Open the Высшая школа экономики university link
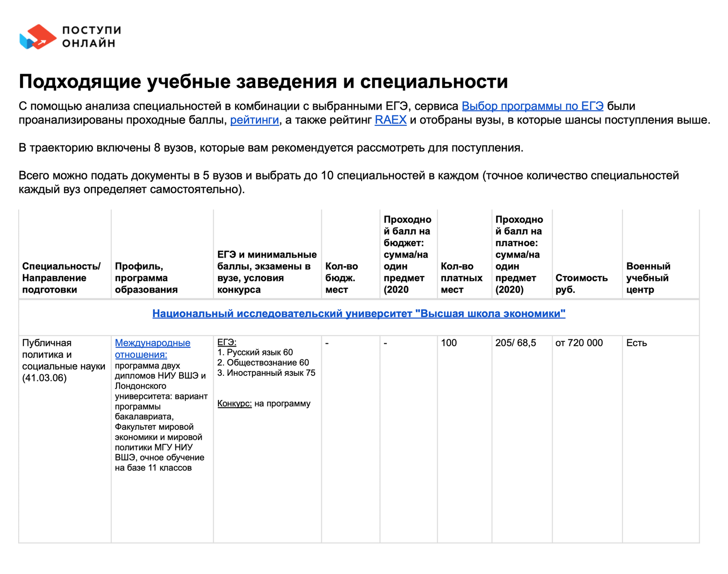 click(359, 314)
